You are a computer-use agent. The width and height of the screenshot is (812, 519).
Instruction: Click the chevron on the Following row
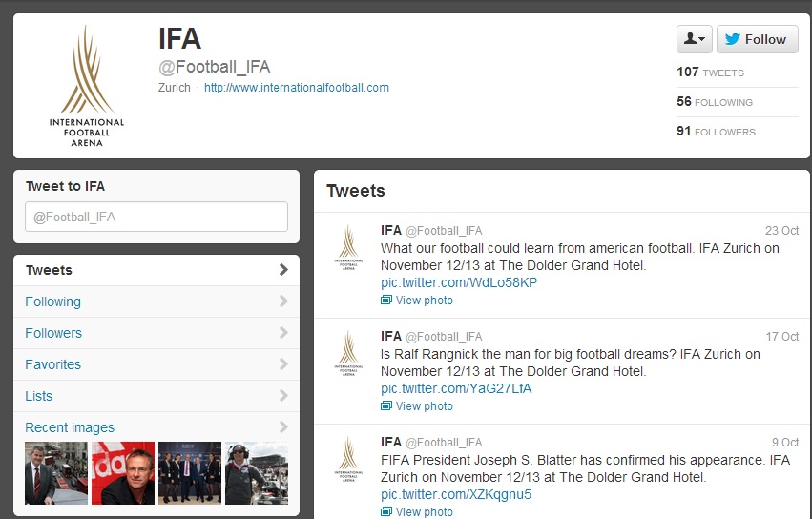(283, 301)
